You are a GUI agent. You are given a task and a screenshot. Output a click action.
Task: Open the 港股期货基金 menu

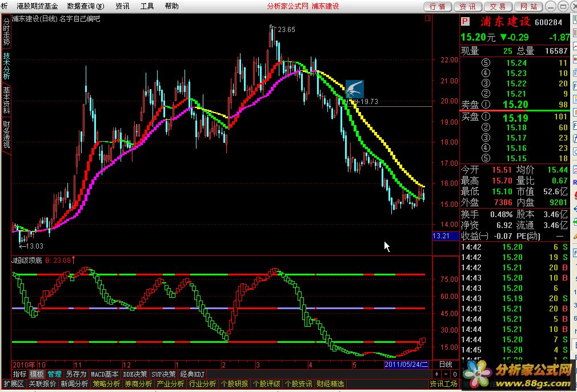pyautogui.click(x=37, y=6)
